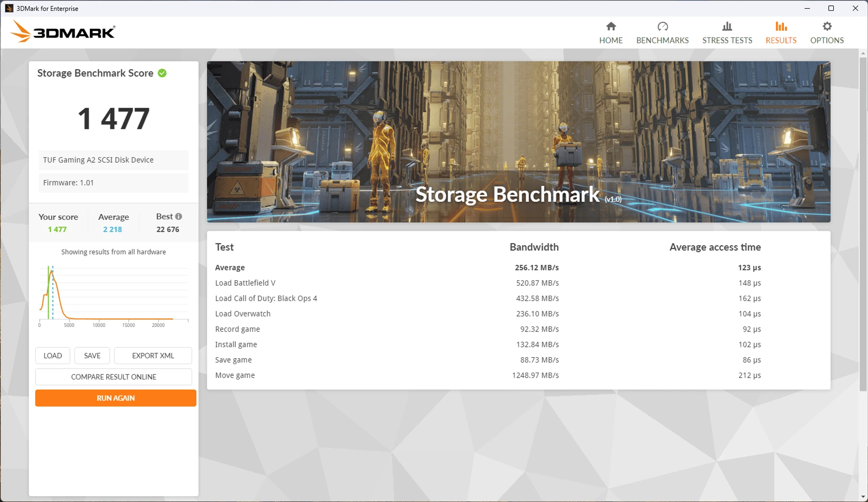This screenshot has height=502, width=868.
Task: Maximize the 3DMark window
Action: pos(831,8)
